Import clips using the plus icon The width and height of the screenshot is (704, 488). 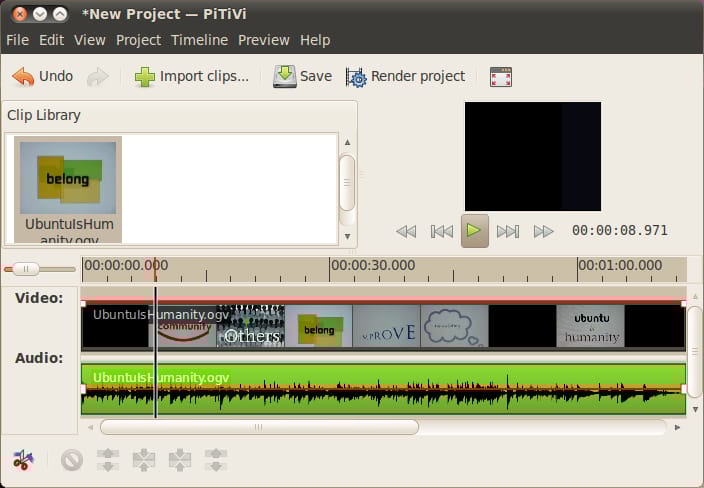(145, 77)
